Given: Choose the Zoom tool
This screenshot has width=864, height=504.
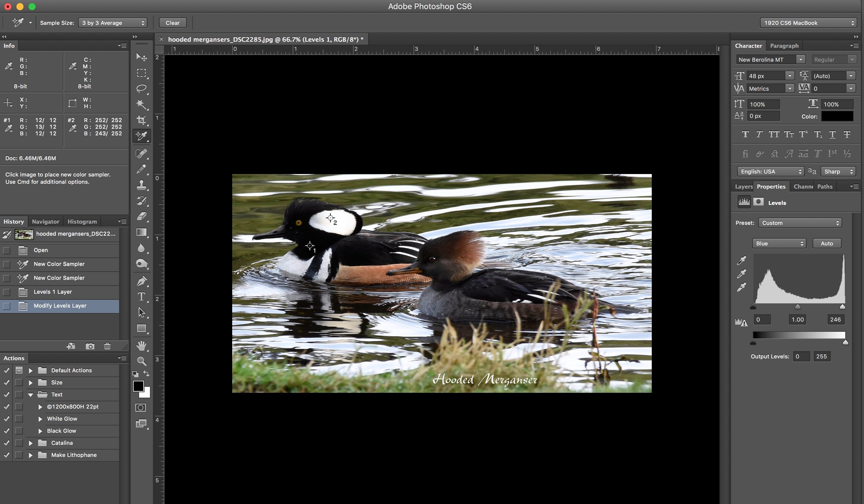Looking at the screenshot, I should 141,361.
